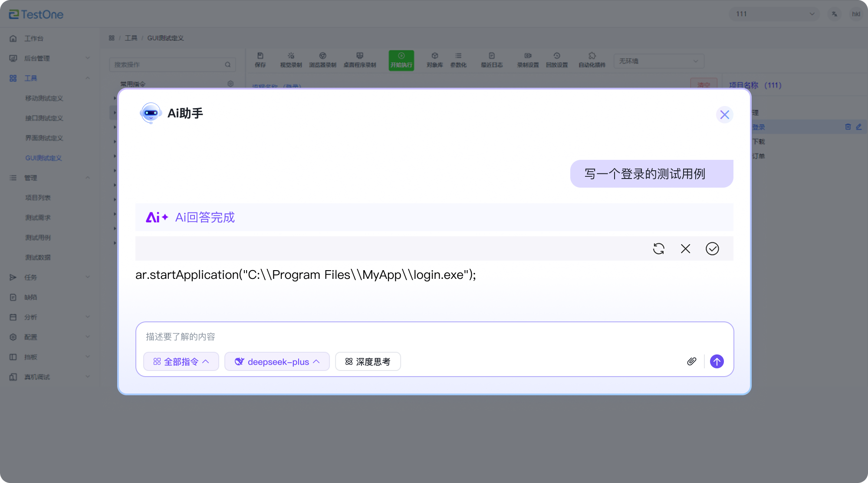
Task: Open 工作台 in the sidebar menu
Action: (x=33, y=38)
